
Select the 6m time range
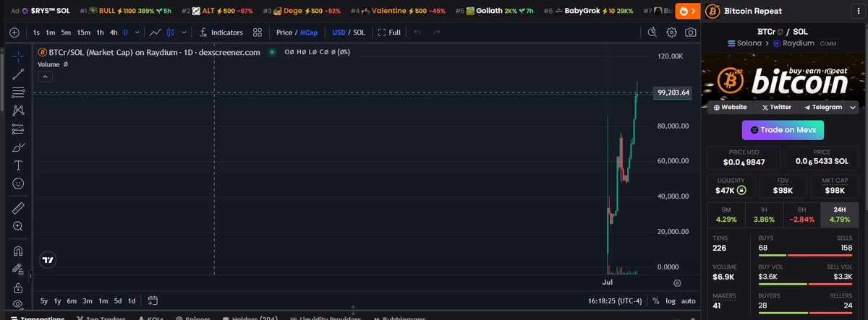pos(72,300)
